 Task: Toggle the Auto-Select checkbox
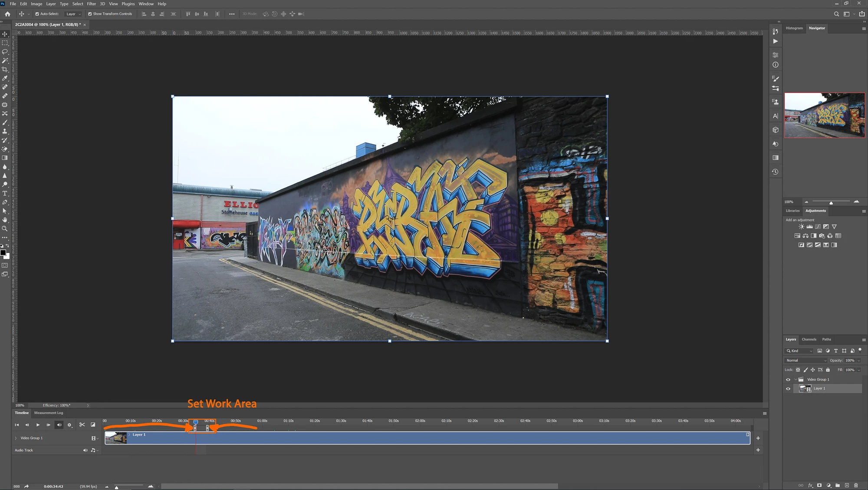[x=37, y=14]
